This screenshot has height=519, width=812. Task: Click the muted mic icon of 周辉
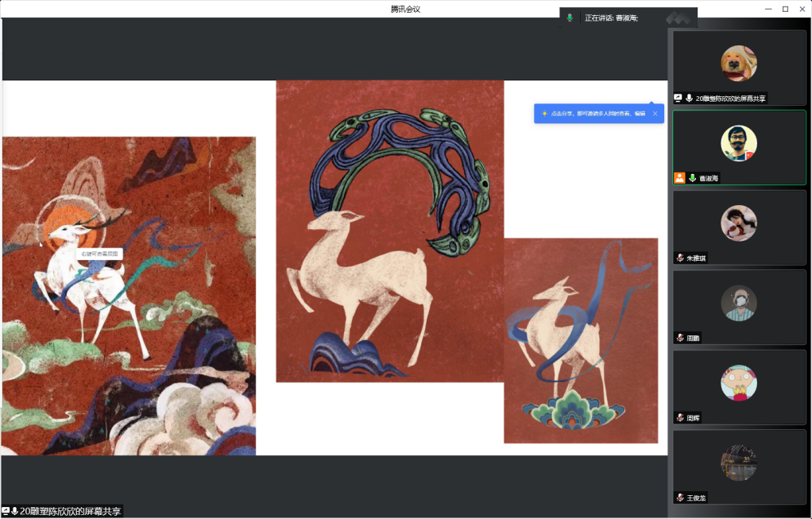click(680, 417)
